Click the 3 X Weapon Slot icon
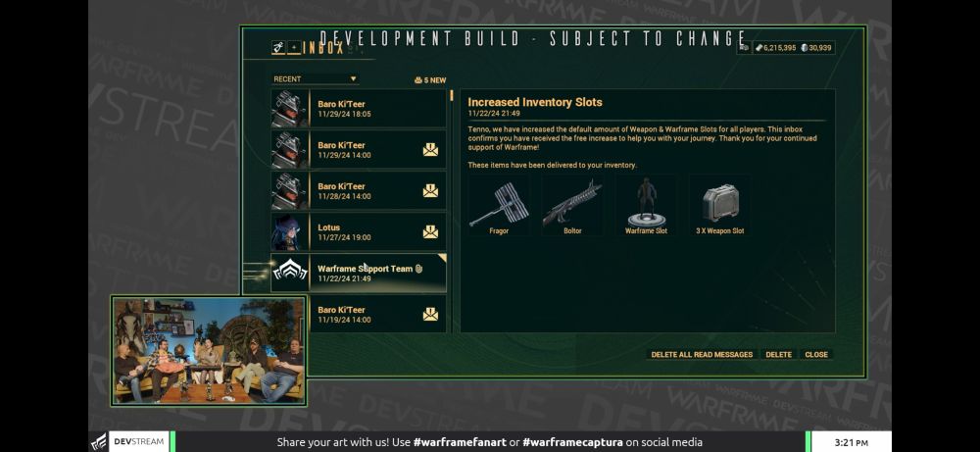The width and height of the screenshot is (980, 452). [x=720, y=203]
